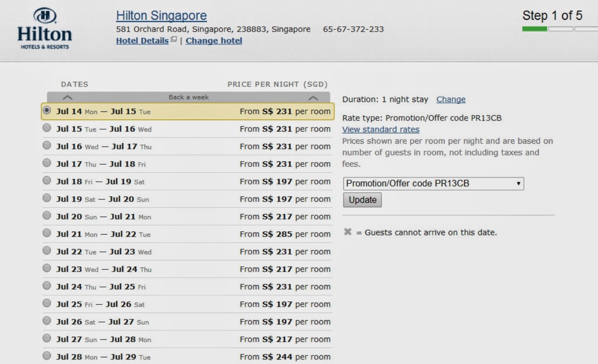The image size is (598, 364).
Task: Open the Hilton Singapore title link
Action: click(x=161, y=16)
